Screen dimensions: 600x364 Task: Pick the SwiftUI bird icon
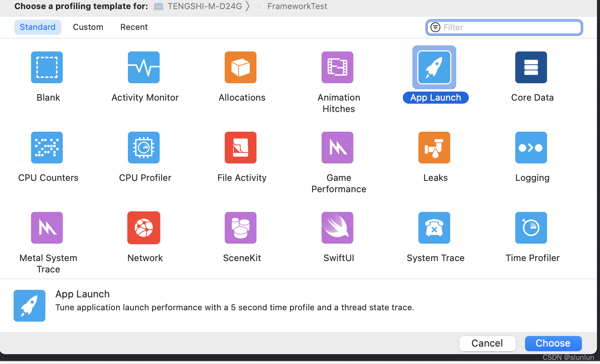point(337,228)
